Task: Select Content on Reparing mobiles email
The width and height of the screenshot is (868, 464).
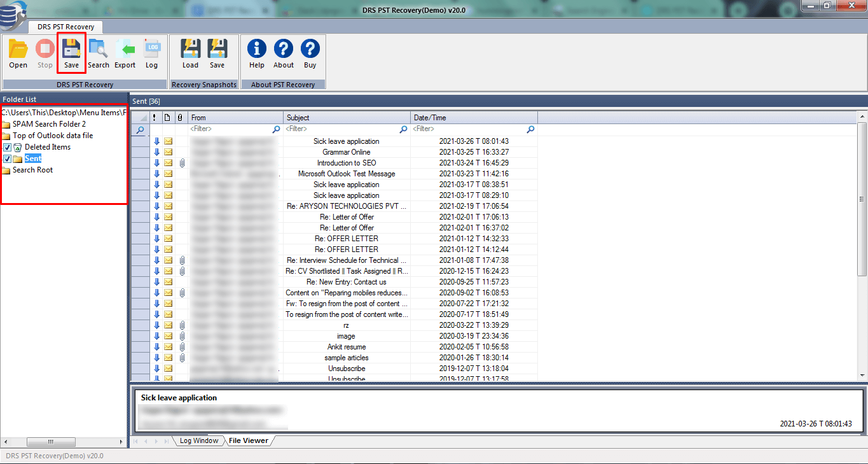Action: 347,293
